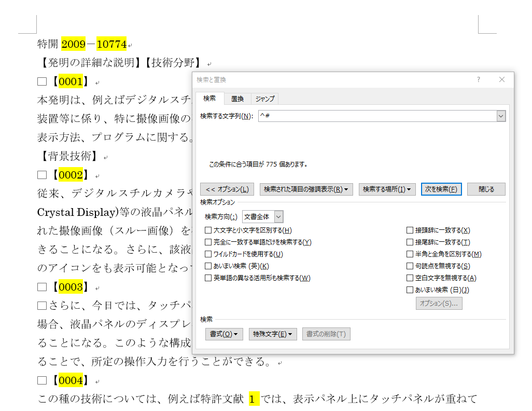
Task: Click highlighted number 0003 in document
Action: [x=71, y=287]
